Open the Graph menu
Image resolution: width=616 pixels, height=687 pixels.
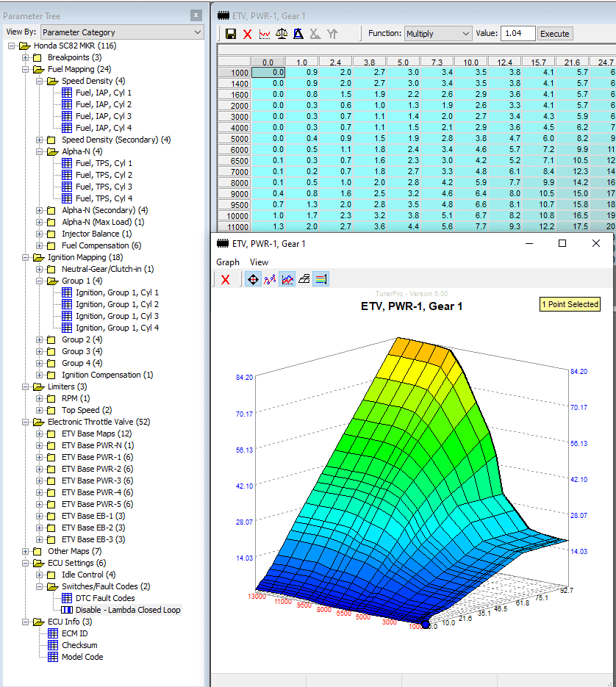[x=227, y=262]
